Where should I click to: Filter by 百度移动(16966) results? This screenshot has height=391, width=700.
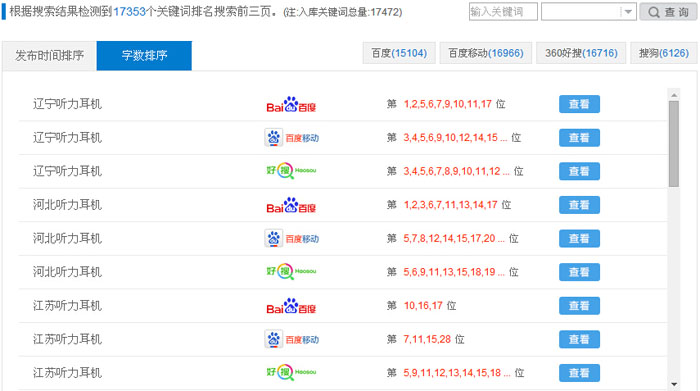(x=486, y=54)
